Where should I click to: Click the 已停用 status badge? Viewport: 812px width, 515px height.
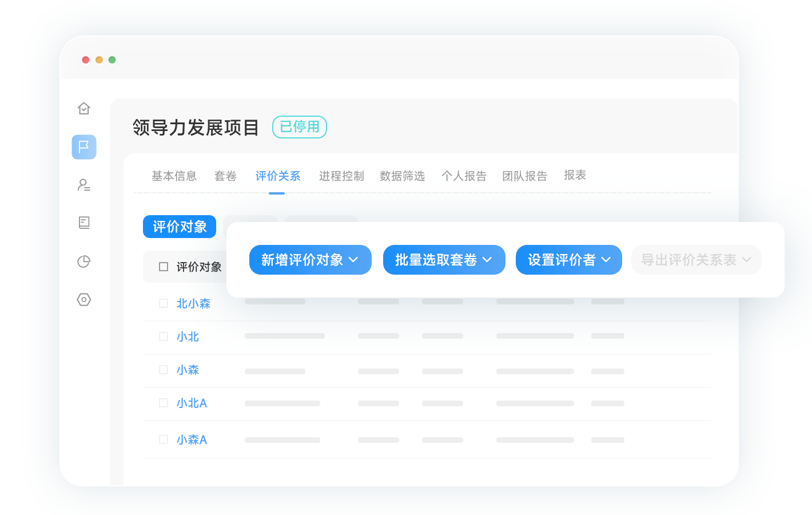pos(299,127)
